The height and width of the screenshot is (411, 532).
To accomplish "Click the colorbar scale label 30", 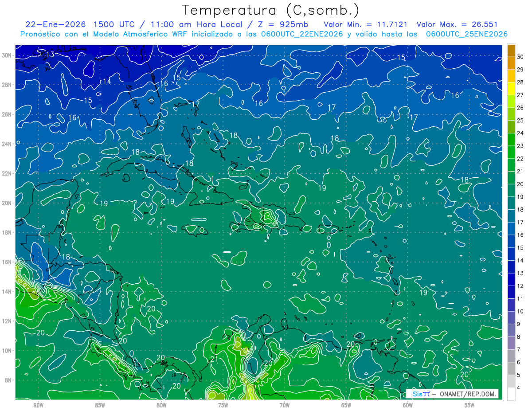I will pyautogui.click(x=520, y=57).
